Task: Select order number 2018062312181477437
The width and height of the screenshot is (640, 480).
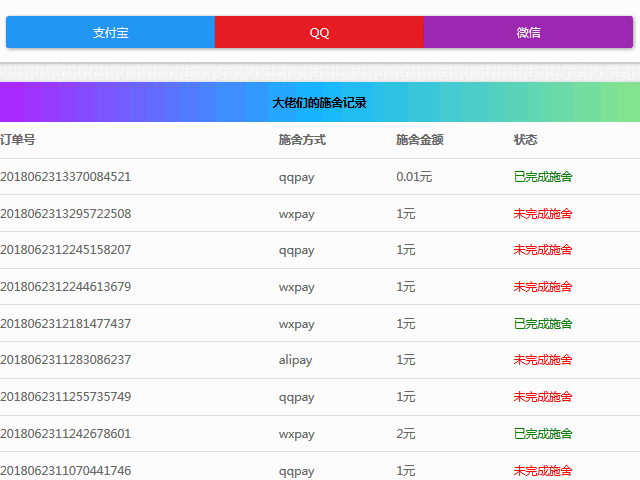Action: click(66, 324)
